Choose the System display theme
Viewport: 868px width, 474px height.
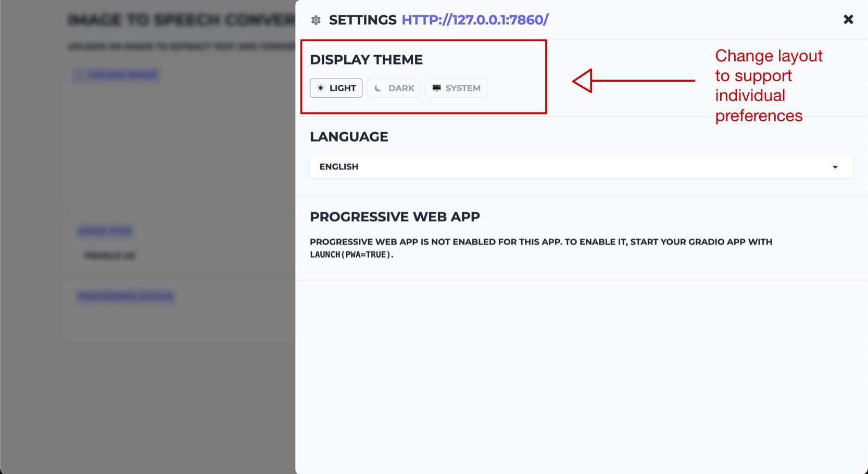(457, 88)
